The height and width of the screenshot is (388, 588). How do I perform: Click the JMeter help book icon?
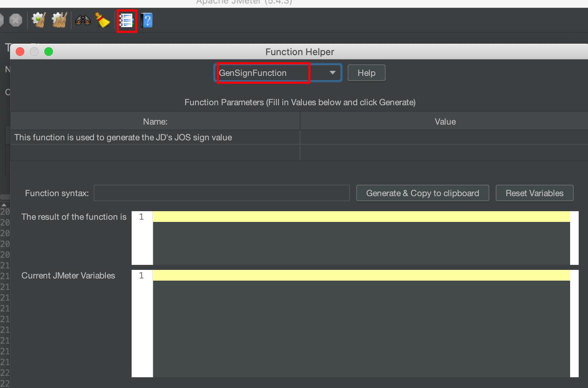[x=147, y=20]
